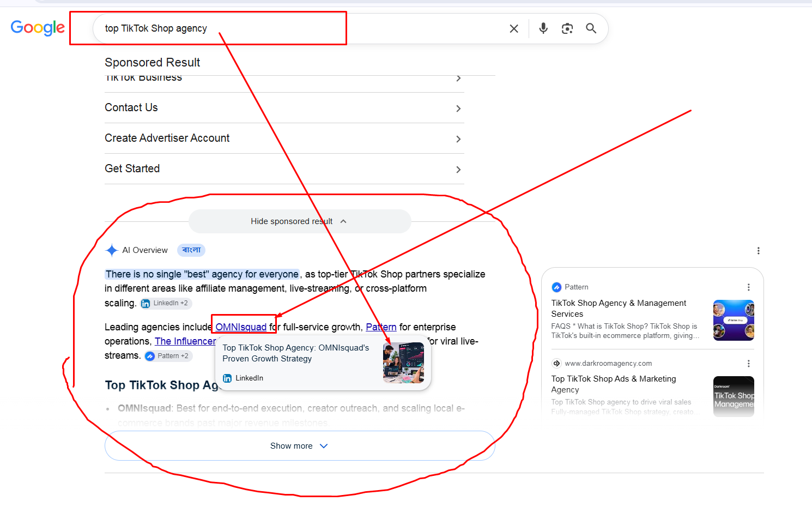Click the Google logo
812x507 pixels.
pyautogui.click(x=38, y=27)
